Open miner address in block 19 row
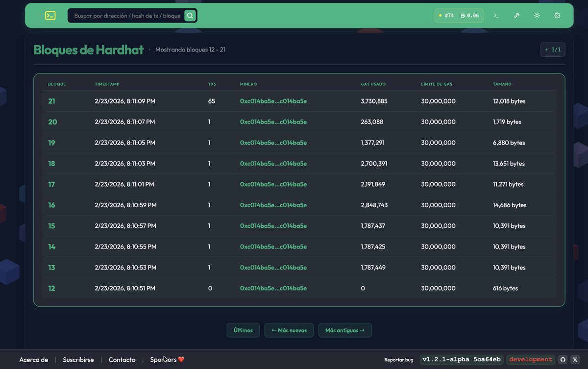The image size is (588, 369). 273,143
